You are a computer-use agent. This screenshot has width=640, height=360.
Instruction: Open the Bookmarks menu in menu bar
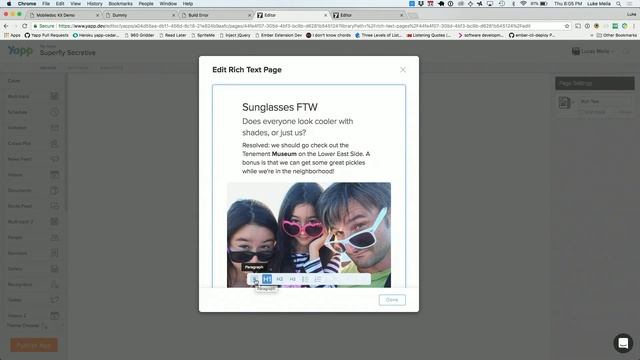pyautogui.click(x=120, y=4)
